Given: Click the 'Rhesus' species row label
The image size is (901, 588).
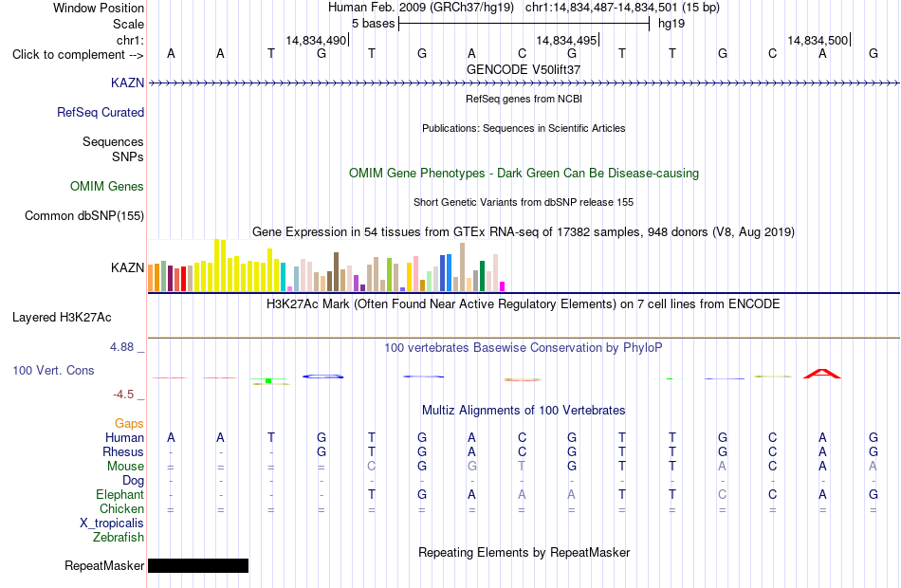Looking at the screenshot, I should point(123,451).
